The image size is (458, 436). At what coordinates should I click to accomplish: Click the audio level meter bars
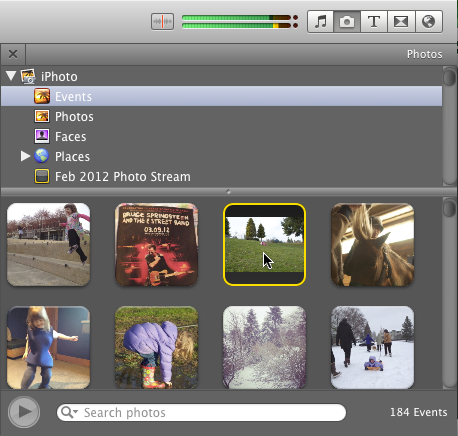pos(240,22)
